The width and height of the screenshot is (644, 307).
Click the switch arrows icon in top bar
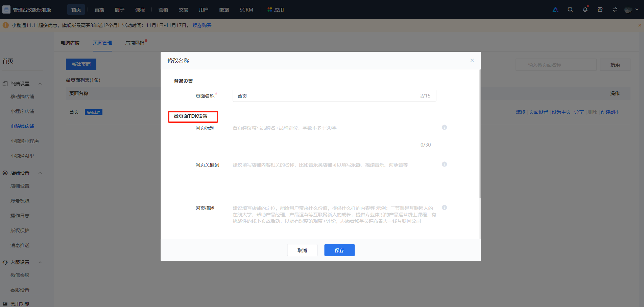coord(615,9)
